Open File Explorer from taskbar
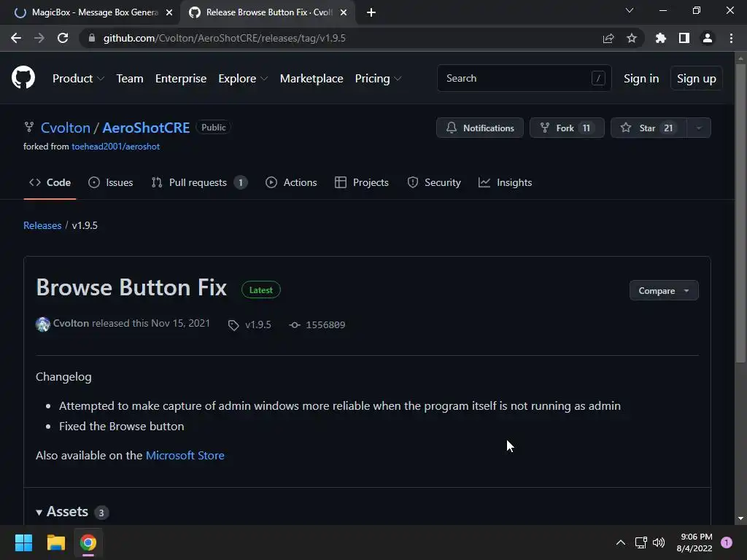The width and height of the screenshot is (747, 560). coord(55,542)
